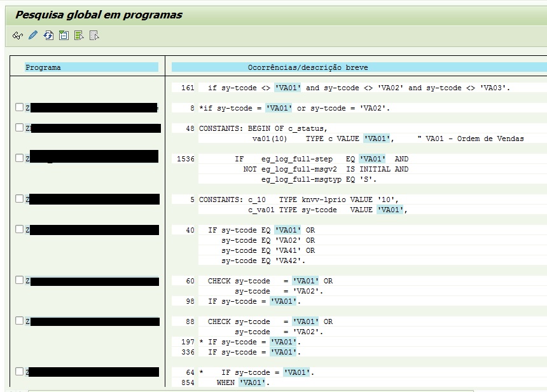Click the collapse list toolbar icon

pyautogui.click(x=64, y=35)
